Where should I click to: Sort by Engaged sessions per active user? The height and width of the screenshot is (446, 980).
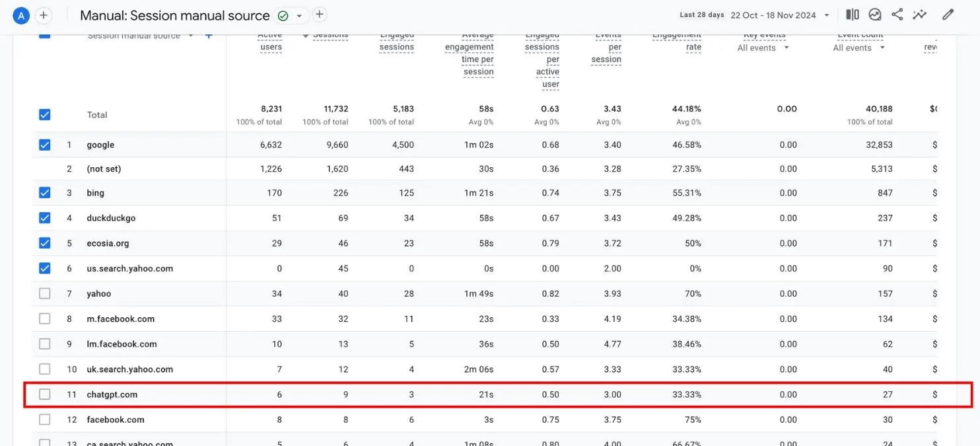tap(542, 59)
